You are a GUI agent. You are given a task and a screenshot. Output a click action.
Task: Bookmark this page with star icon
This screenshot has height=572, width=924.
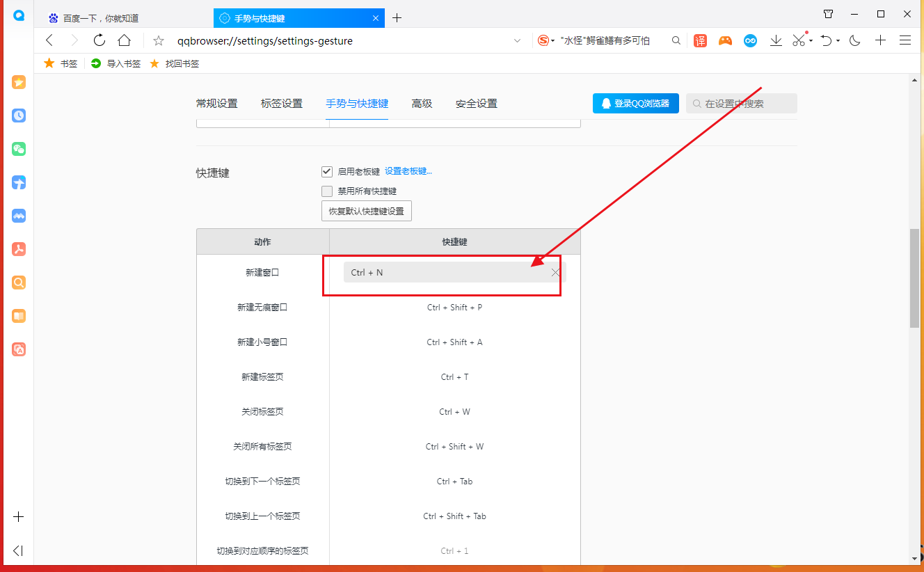(x=159, y=41)
